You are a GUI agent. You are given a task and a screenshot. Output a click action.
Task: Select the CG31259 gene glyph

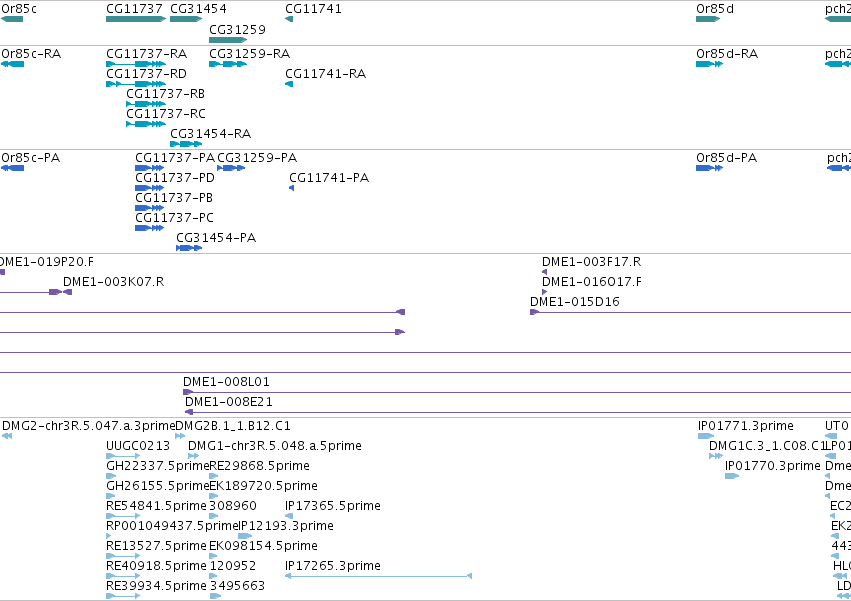pyautogui.click(x=228, y=40)
